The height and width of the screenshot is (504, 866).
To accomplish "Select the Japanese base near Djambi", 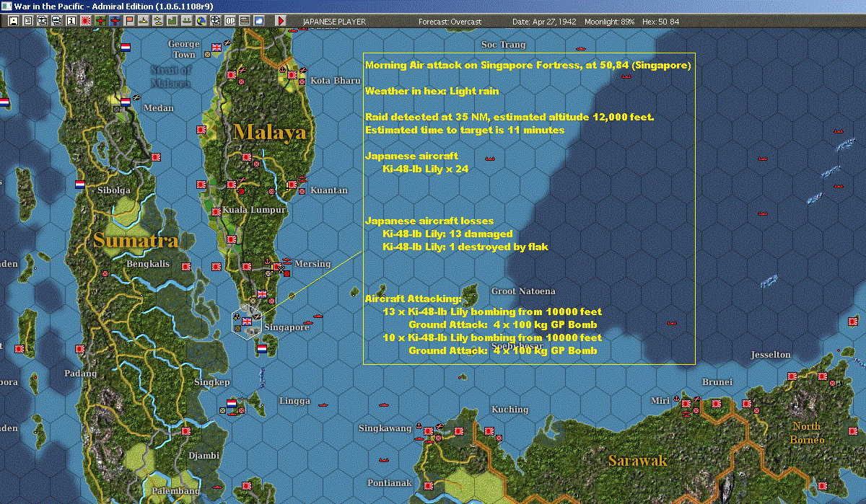I will pos(186,430).
